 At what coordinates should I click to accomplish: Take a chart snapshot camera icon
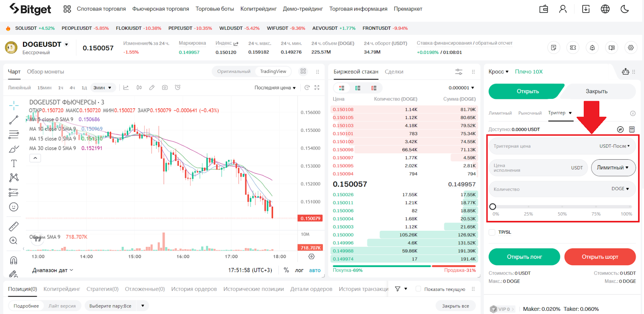coord(165,88)
